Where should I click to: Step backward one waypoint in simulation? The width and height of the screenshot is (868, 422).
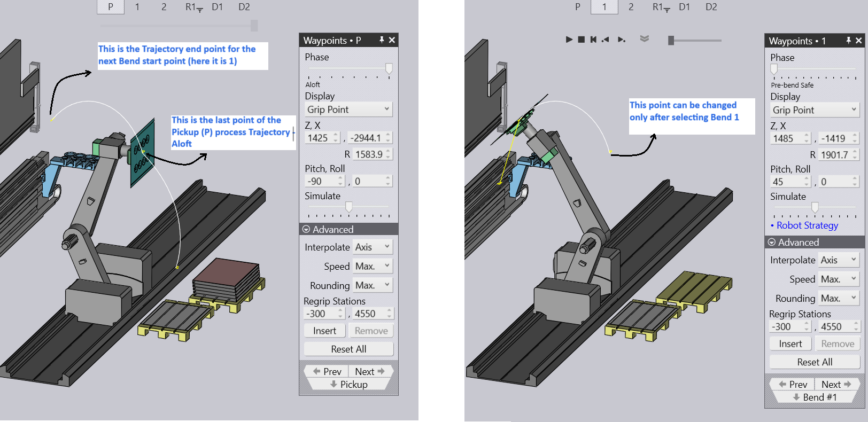click(606, 40)
